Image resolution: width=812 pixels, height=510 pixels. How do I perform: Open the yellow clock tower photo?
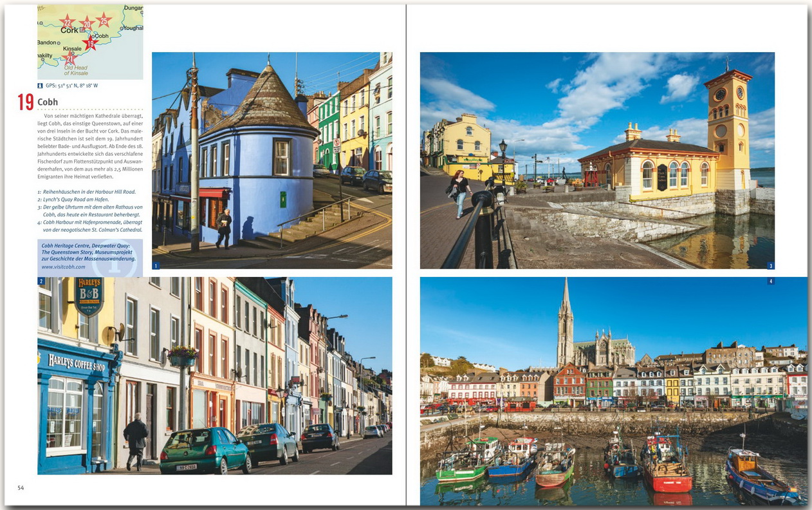(x=597, y=160)
